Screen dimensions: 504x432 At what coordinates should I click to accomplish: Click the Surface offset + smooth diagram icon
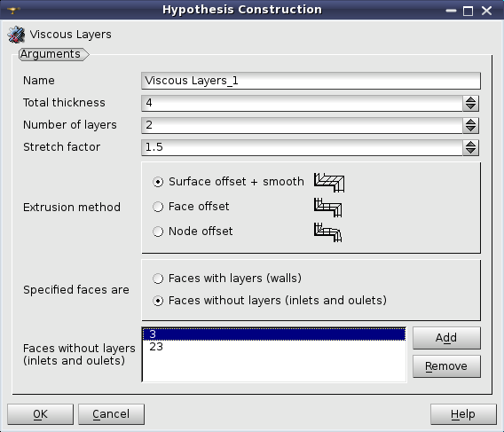(329, 182)
